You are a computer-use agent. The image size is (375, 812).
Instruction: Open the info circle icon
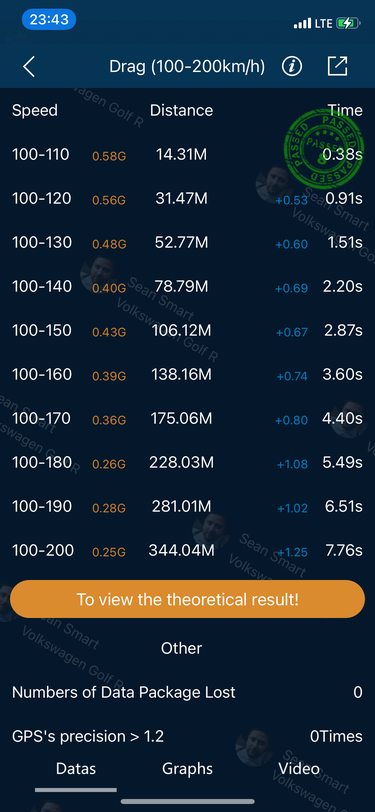tap(292, 67)
